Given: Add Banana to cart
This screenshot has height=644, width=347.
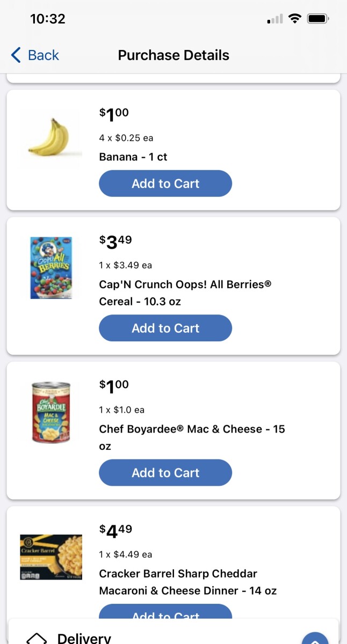Looking at the screenshot, I should point(165,184).
